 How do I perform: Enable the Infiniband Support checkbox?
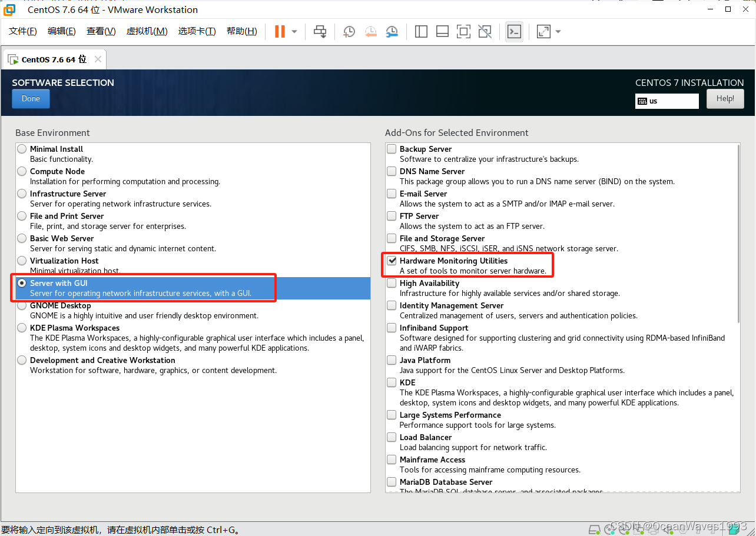392,328
